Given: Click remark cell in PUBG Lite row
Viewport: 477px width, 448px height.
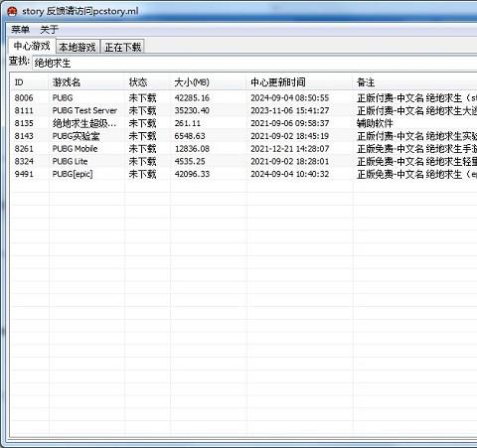Looking at the screenshot, I should point(416,162).
